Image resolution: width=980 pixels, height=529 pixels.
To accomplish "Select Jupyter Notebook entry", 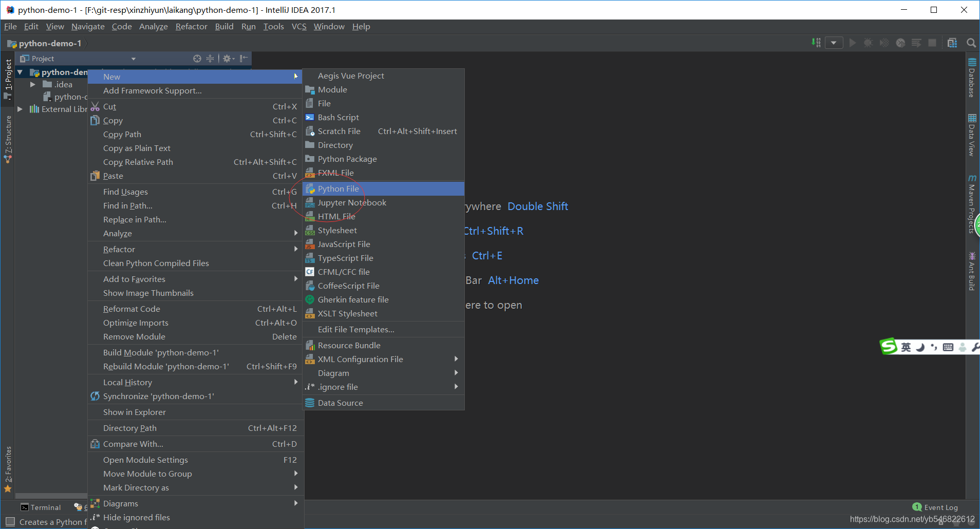I will click(x=384, y=203).
